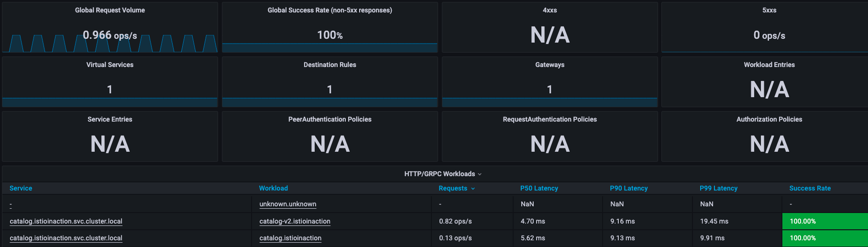Viewport: 868px width, 247px height.
Task: Open the catalog.istioinaction workload link
Action: tap(290, 238)
